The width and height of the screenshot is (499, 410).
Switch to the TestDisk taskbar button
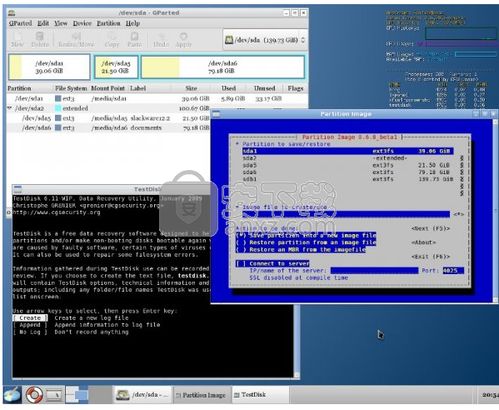point(260,395)
